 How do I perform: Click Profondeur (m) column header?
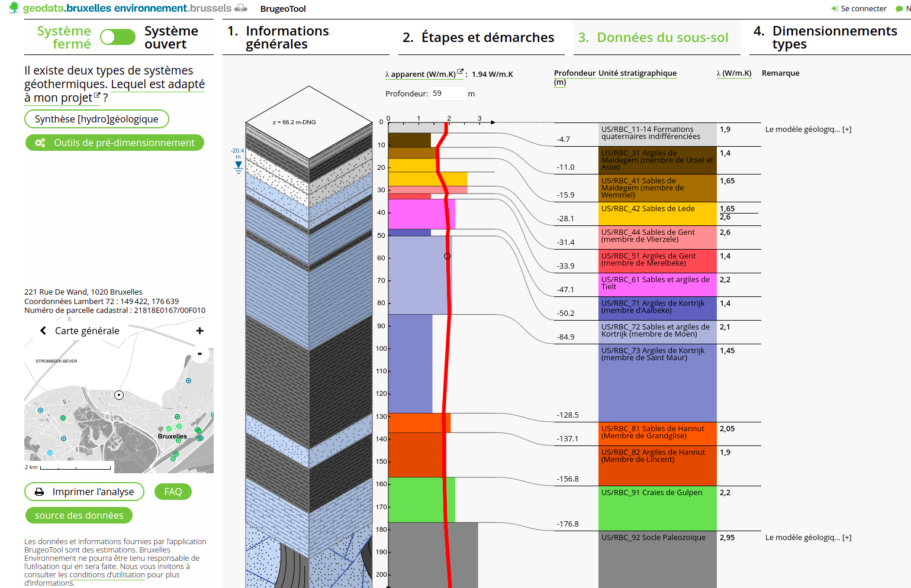(x=575, y=77)
